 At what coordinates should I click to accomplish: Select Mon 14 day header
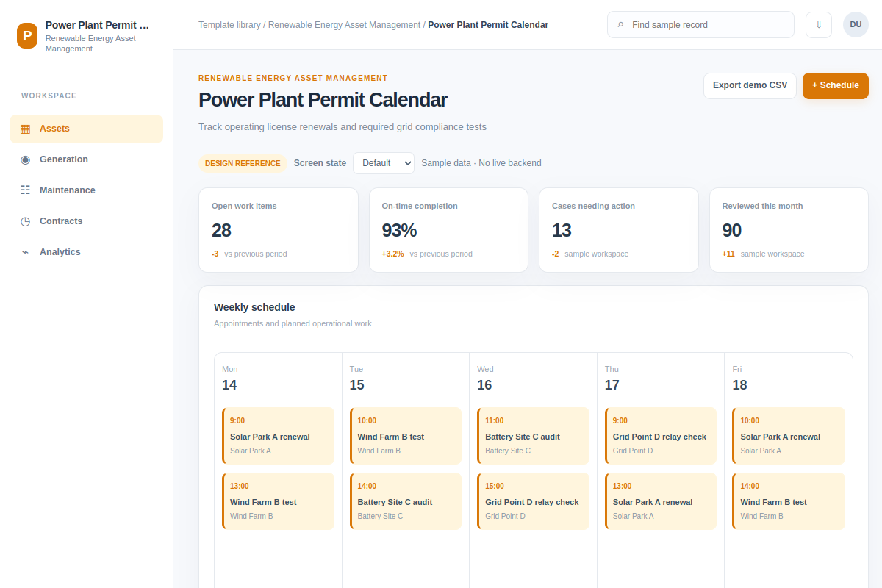pos(230,378)
